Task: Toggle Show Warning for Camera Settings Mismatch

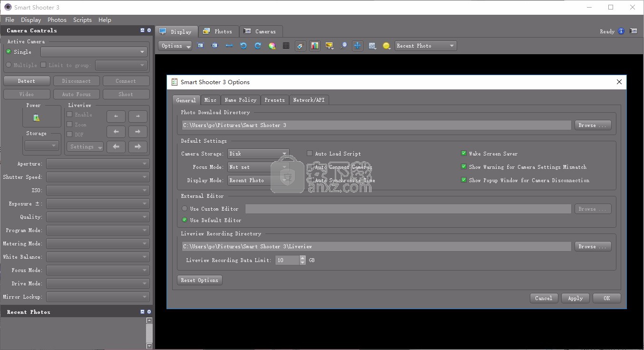Action: point(464,167)
